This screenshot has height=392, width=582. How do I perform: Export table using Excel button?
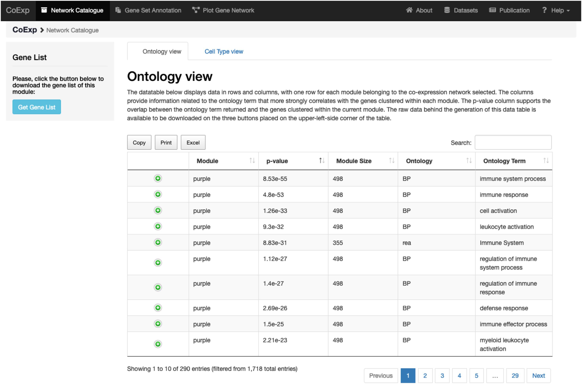(x=193, y=143)
